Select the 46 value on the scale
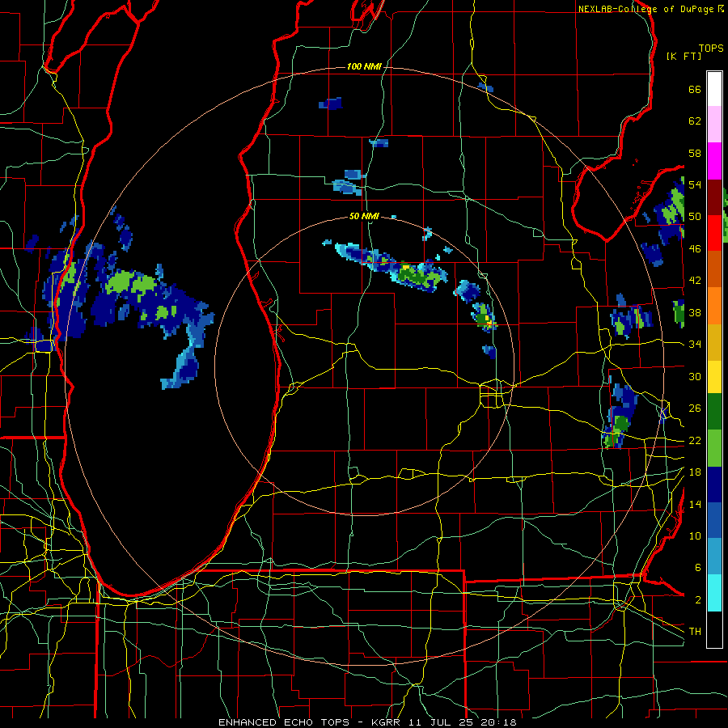The width and height of the screenshot is (728, 728). coord(695,249)
